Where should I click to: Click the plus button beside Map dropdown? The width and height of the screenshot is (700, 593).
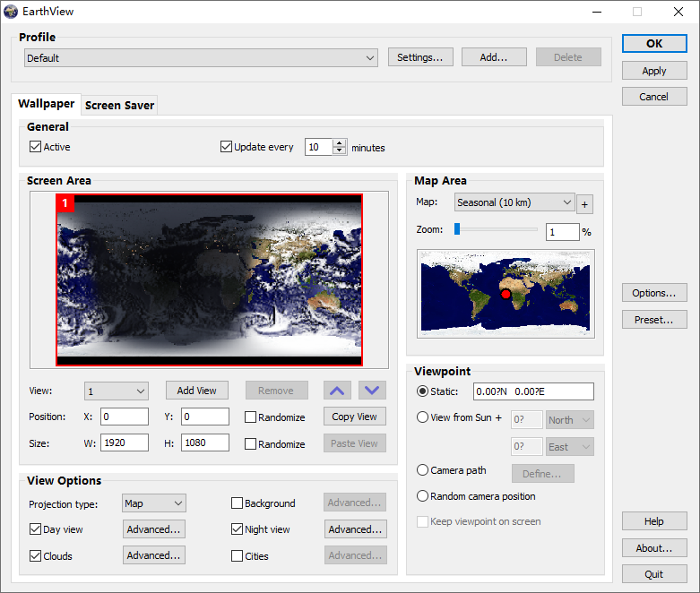pos(584,204)
